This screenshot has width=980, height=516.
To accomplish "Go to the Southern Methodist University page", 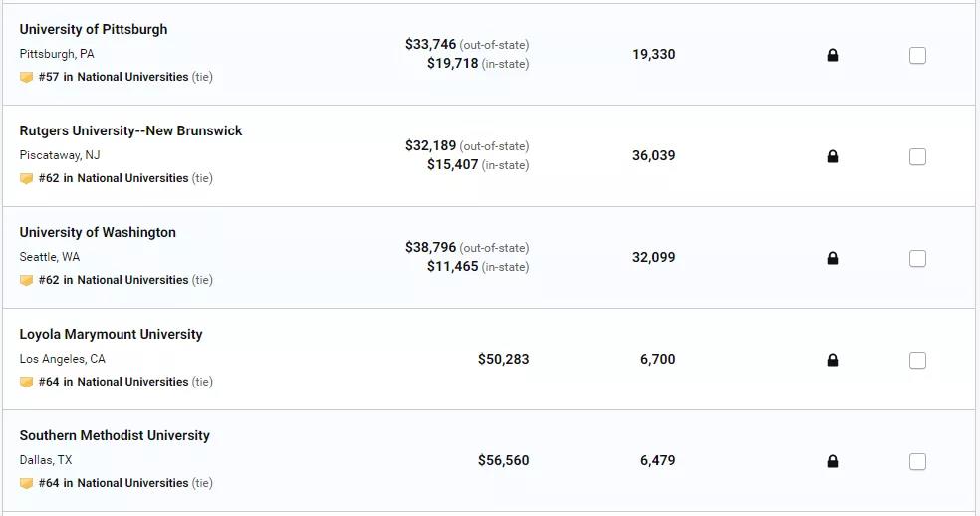I will pos(115,435).
